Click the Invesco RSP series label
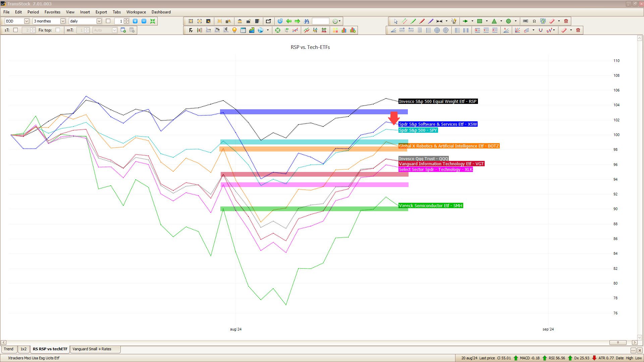644x362 pixels. click(x=437, y=102)
